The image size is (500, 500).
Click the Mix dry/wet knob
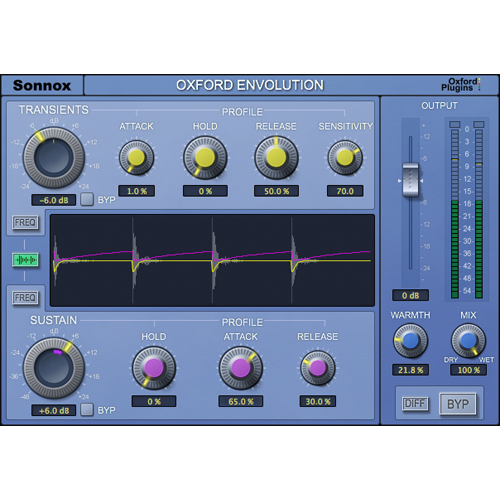[468, 341]
